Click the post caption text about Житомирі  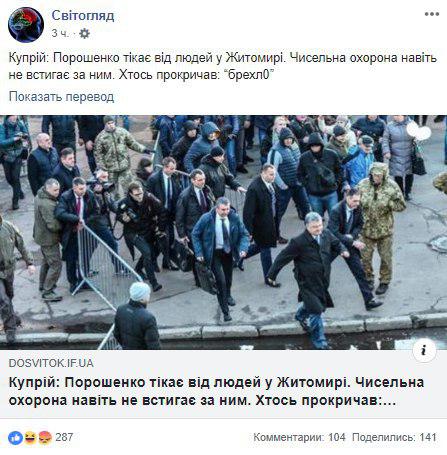point(222,66)
